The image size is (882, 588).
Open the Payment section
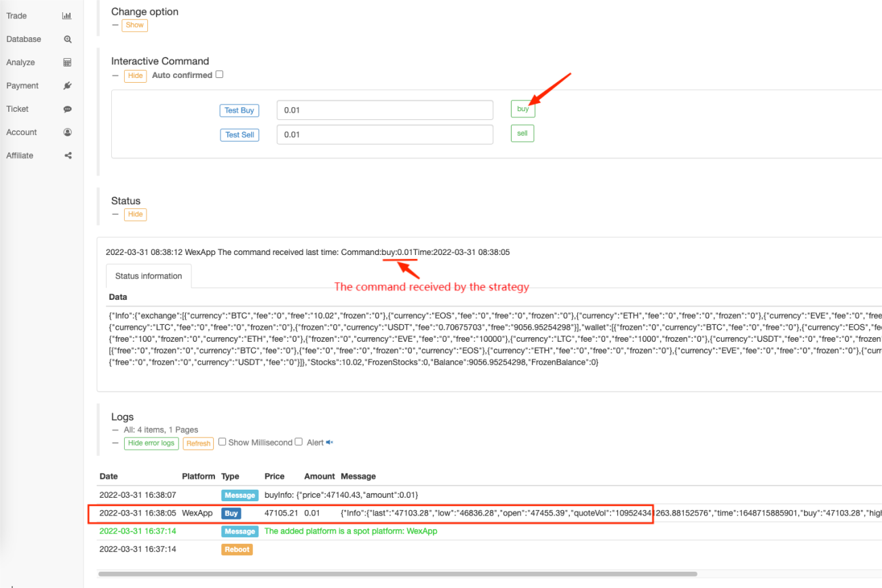pyautogui.click(x=22, y=85)
